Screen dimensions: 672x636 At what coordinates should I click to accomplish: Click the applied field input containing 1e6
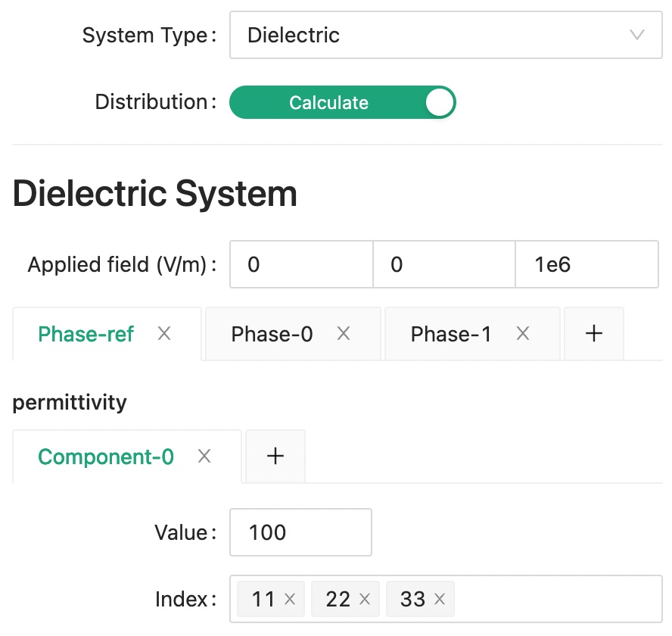coord(586,263)
